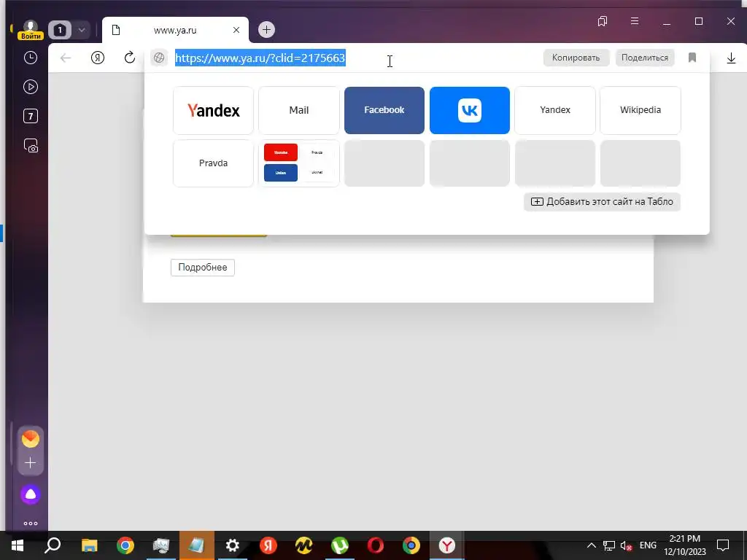The image size is (747, 560).
Task: Select the www.ya.ru tab
Action: (175, 30)
